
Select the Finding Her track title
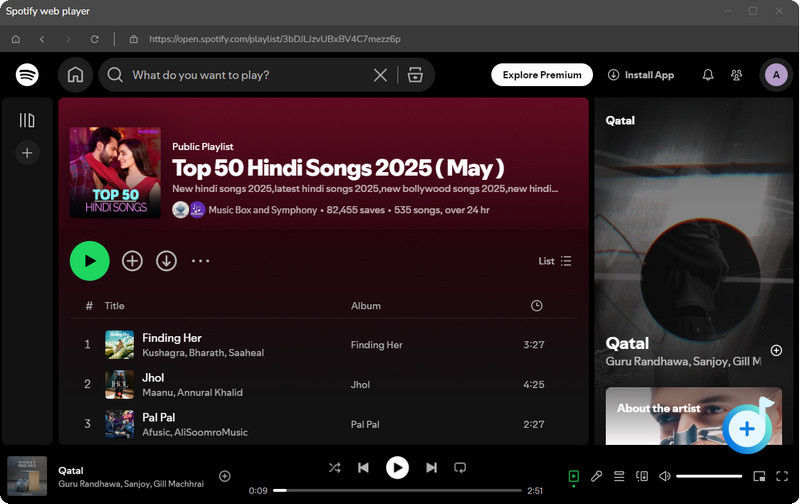click(x=172, y=338)
